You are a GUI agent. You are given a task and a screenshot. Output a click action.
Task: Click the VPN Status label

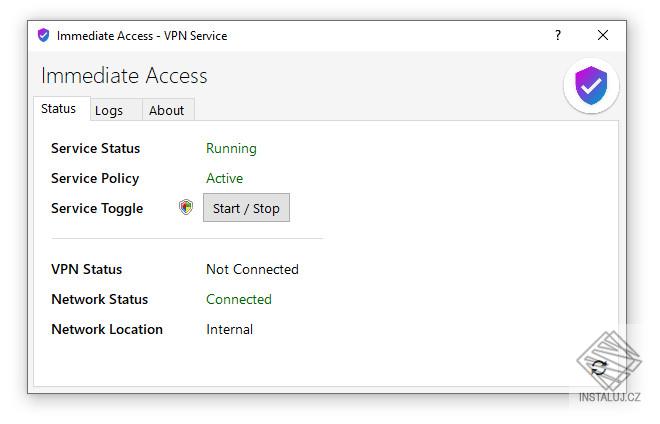(x=86, y=269)
